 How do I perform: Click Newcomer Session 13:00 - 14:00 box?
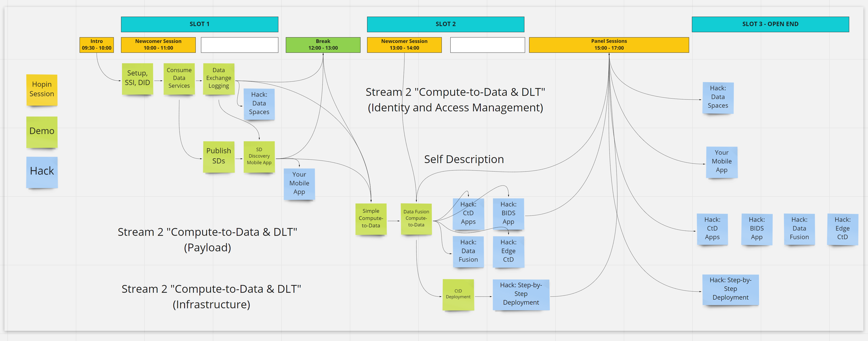click(x=404, y=45)
